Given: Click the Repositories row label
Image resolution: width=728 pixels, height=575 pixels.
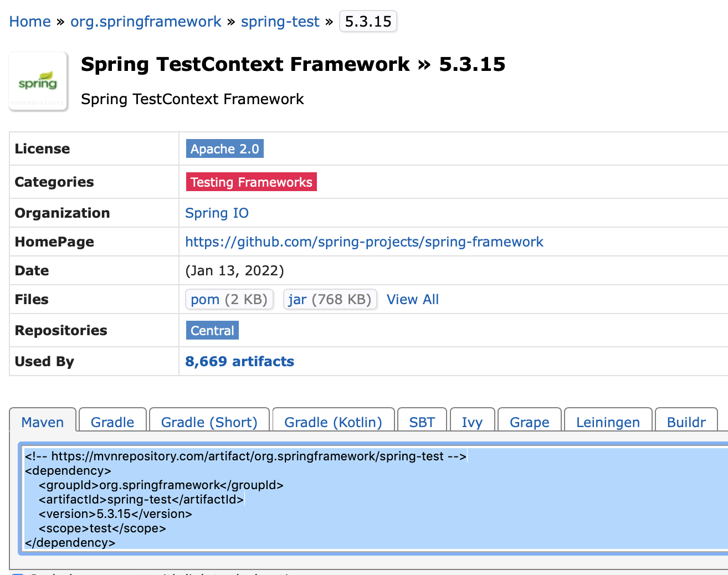Looking at the screenshot, I should point(61,330).
